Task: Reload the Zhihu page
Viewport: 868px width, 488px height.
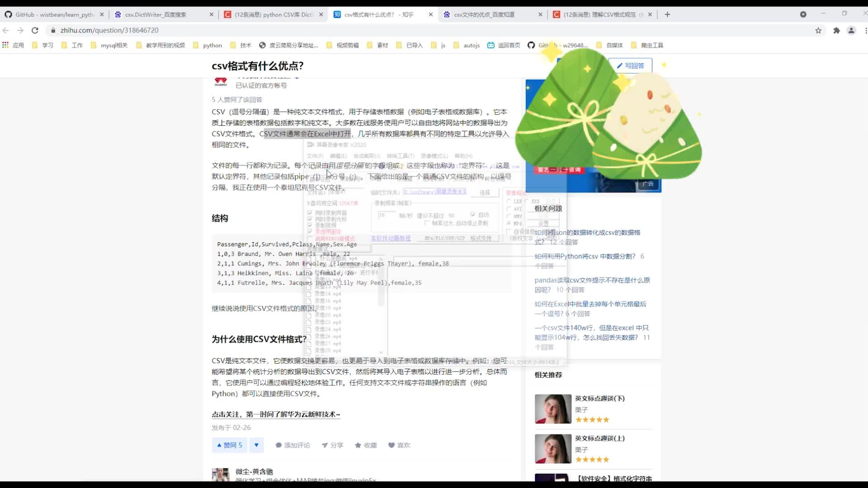Action: (35, 30)
